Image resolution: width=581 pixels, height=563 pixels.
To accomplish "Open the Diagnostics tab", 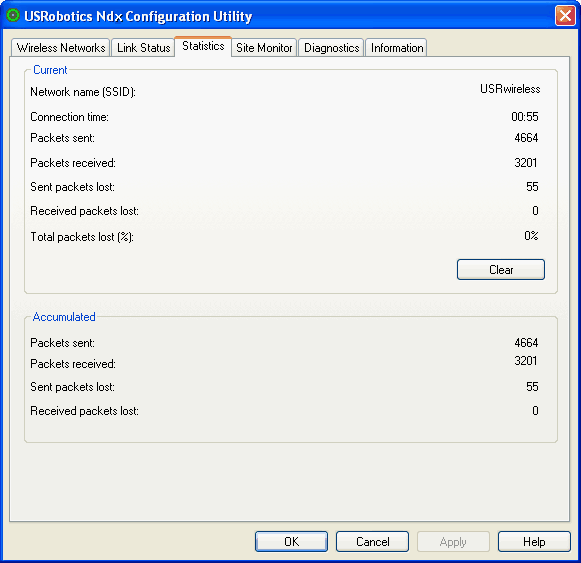I will coord(332,48).
